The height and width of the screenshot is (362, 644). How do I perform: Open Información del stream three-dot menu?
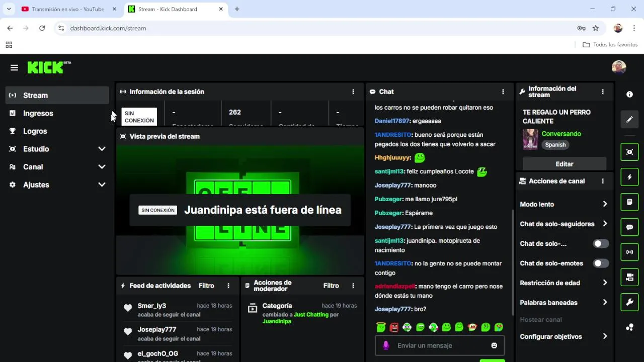pyautogui.click(x=603, y=92)
